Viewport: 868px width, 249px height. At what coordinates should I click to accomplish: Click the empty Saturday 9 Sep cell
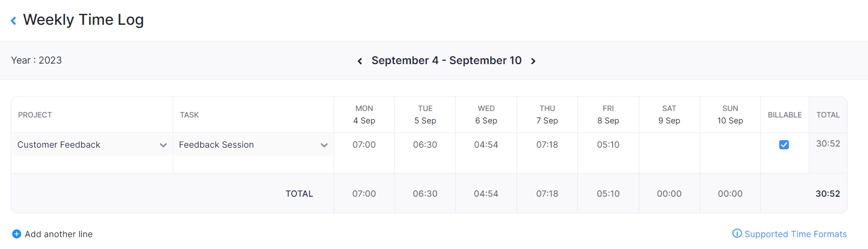tap(669, 145)
